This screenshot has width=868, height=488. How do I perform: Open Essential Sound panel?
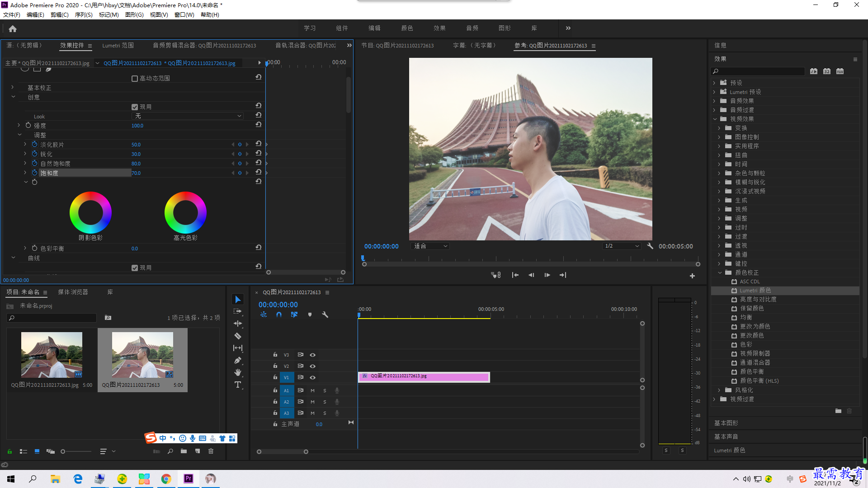(x=726, y=437)
